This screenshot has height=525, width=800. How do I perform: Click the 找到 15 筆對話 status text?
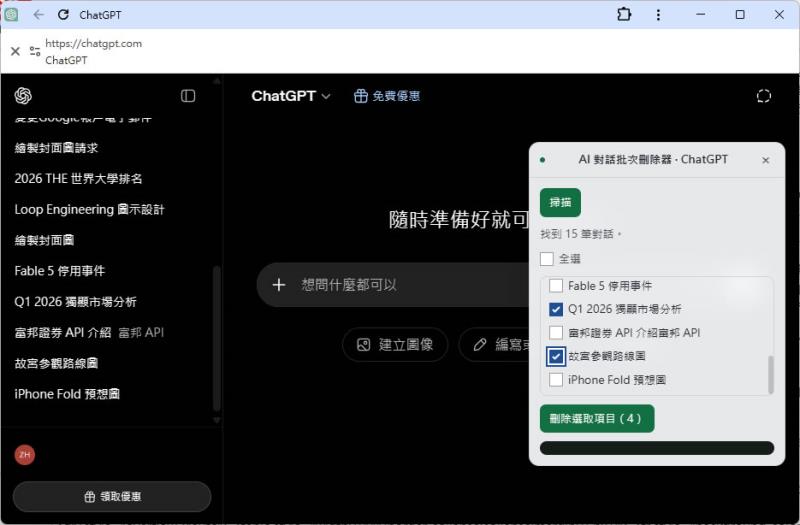tap(581, 234)
